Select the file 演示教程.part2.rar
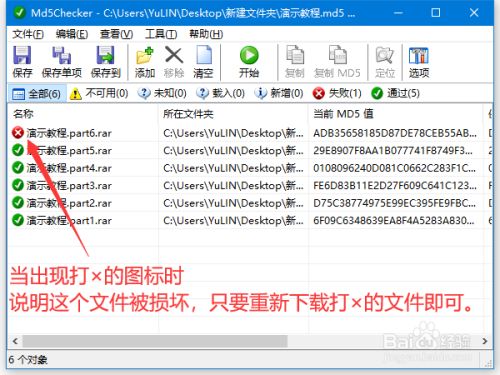Image resolution: width=500 pixels, height=375 pixels. click(69, 203)
